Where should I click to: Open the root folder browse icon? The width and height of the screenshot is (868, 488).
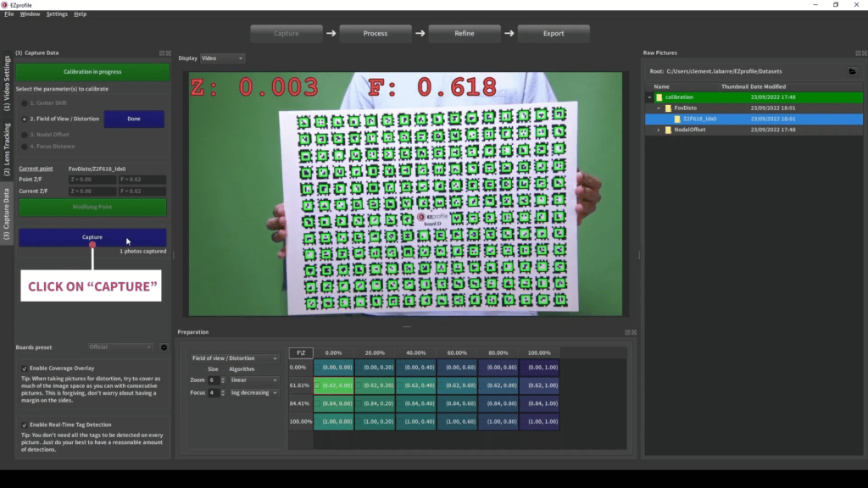tap(852, 71)
